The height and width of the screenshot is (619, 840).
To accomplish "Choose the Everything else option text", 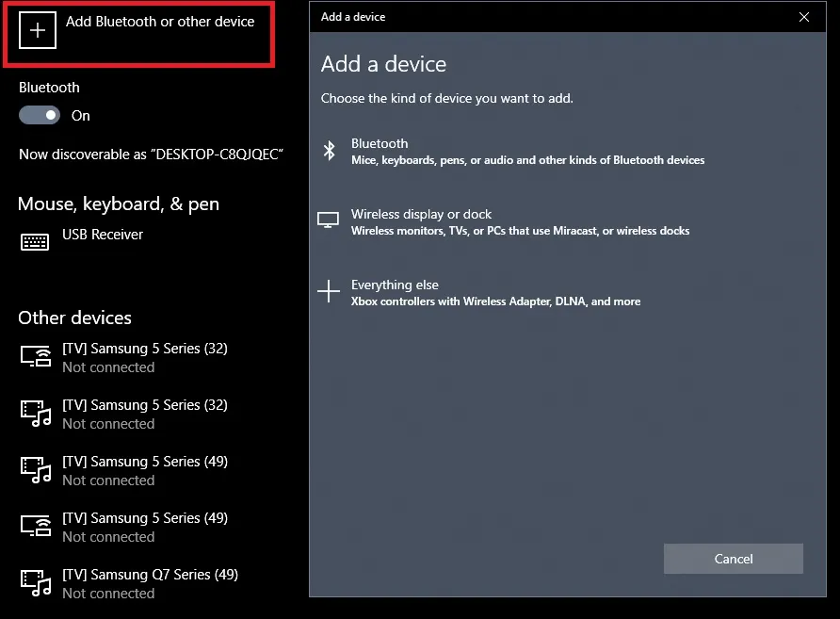I will pyautogui.click(x=395, y=285).
